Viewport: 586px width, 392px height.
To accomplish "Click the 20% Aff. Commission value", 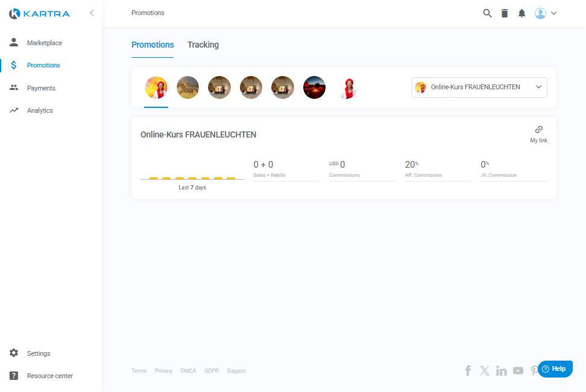I will pos(412,165).
